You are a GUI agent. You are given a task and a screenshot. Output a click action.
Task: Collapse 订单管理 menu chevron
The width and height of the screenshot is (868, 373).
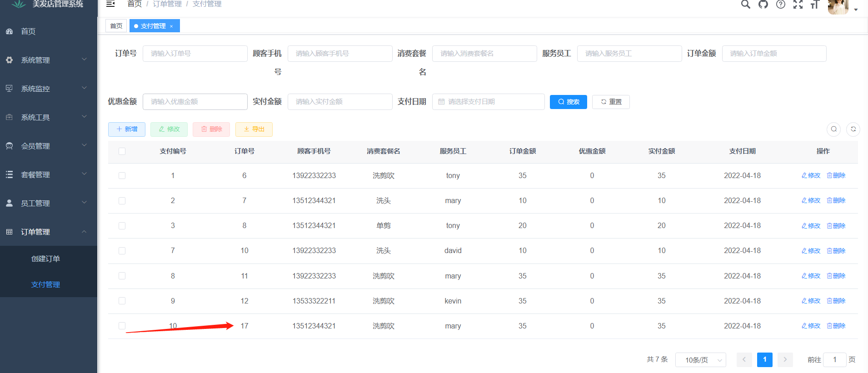pyautogui.click(x=84, y=232)
